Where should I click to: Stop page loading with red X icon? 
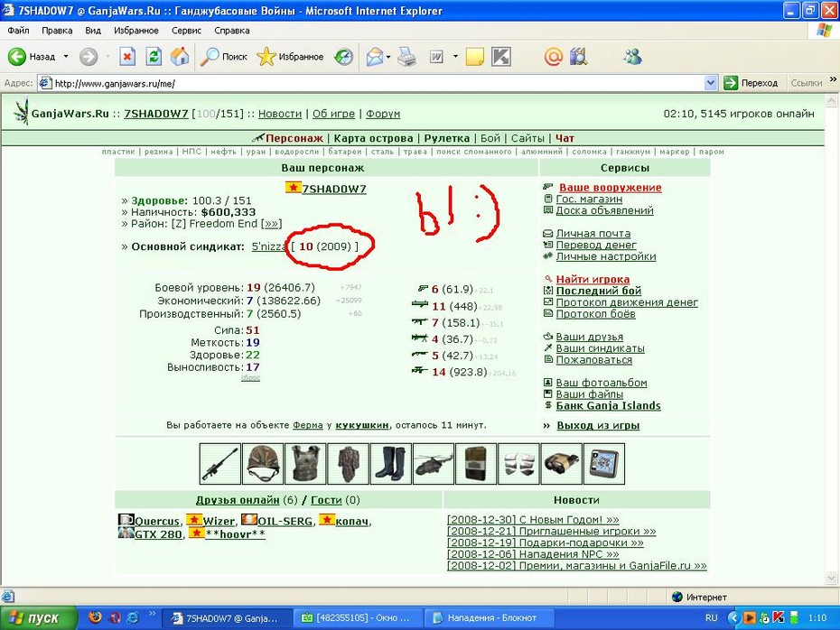tap(127, 56)
